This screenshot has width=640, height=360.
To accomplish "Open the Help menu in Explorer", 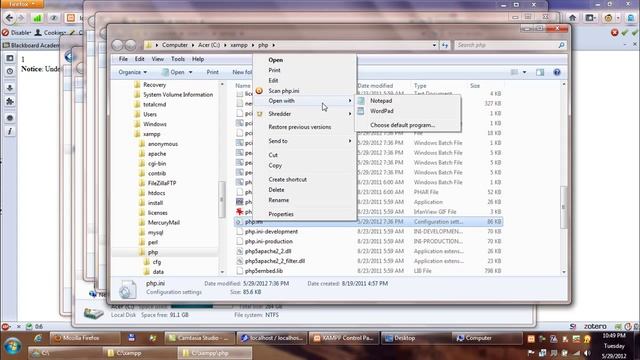I will tap(198, 59).
